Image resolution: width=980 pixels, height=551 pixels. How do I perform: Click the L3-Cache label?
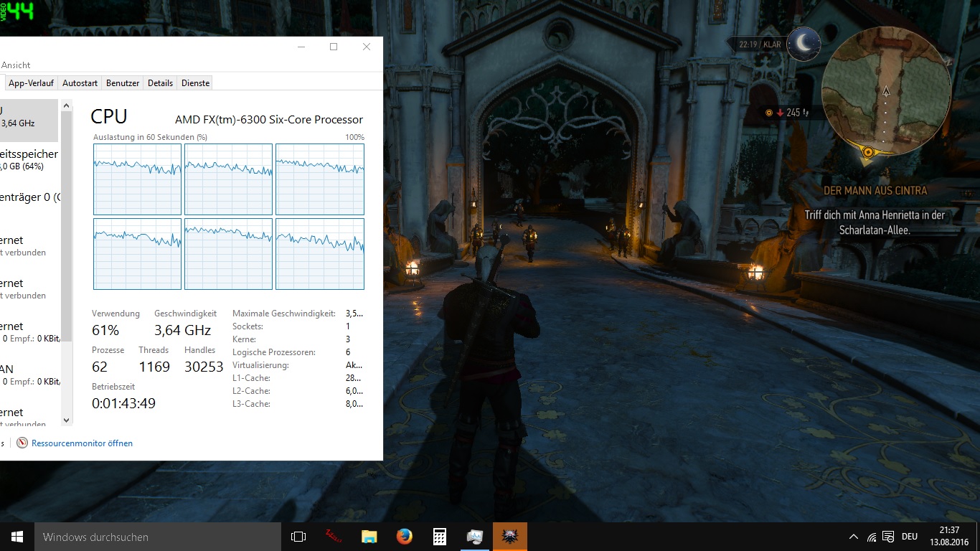coord(251,404)
